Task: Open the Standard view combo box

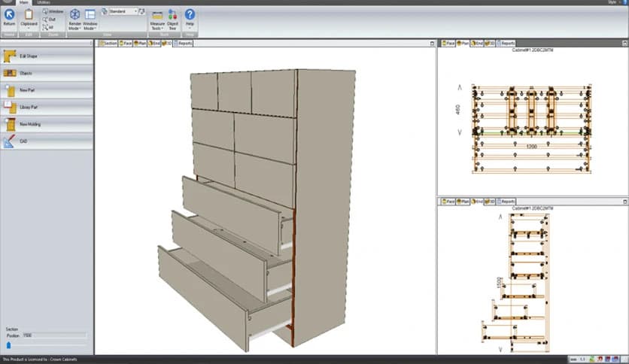Action: coord(124,11)
